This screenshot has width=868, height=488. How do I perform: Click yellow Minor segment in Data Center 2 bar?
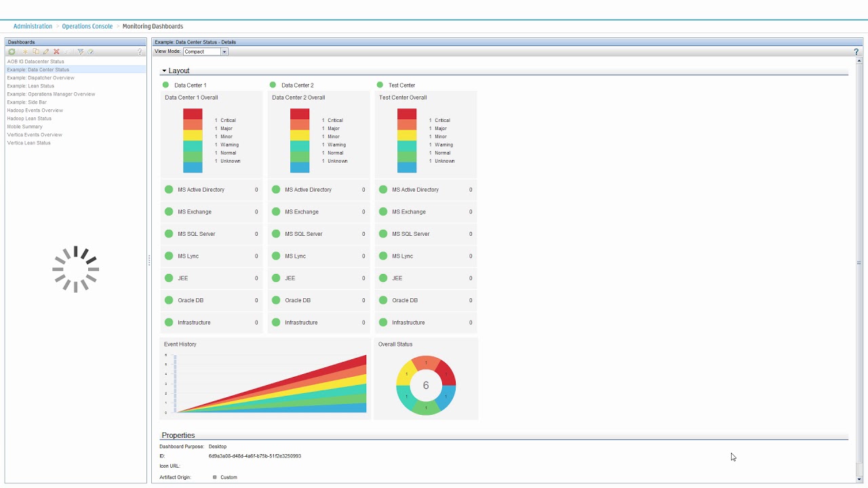(x=300, y=136)
